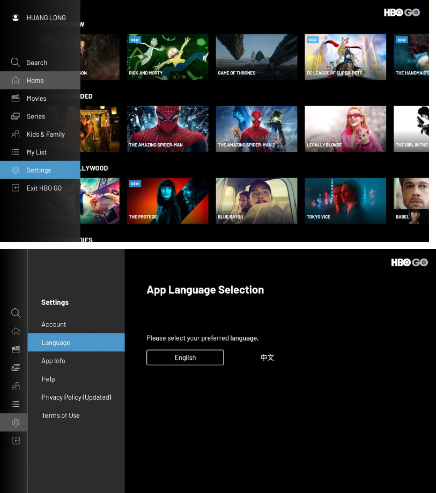Screen dimensions: 436x493
Task: Open Movies in the side menu
Action: tap(40, 98)
